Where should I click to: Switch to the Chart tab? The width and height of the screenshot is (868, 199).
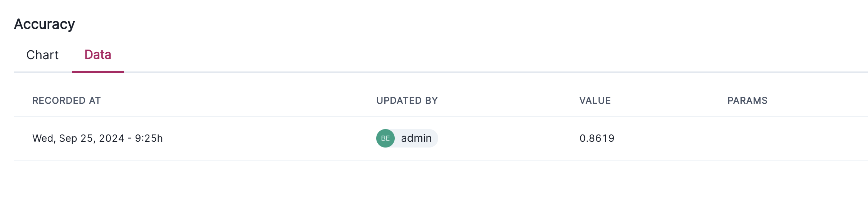click(42, 55)
